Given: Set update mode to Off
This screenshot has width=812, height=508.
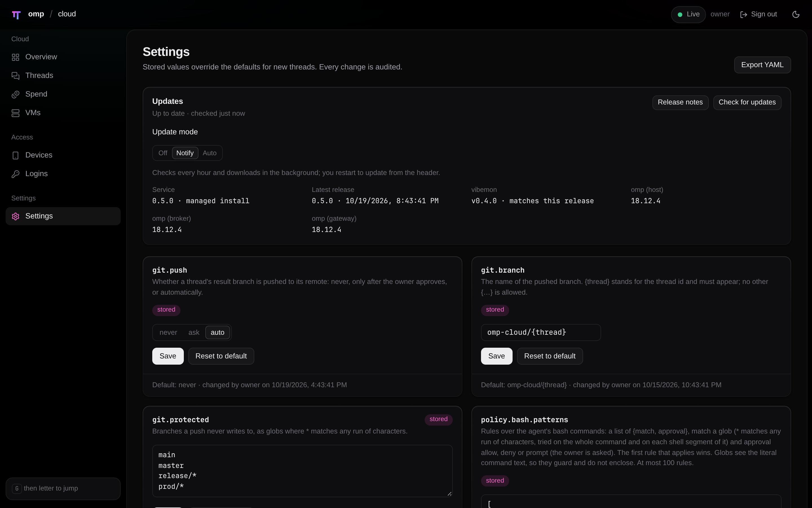Looking at the screenshot, I should [x=163, y=153].
